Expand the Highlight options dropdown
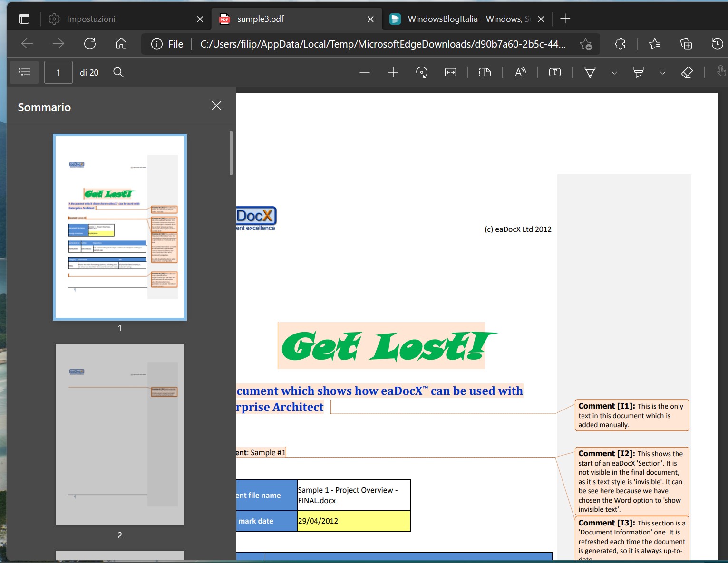This screenshot has width=728, height=563. (663, 73)
